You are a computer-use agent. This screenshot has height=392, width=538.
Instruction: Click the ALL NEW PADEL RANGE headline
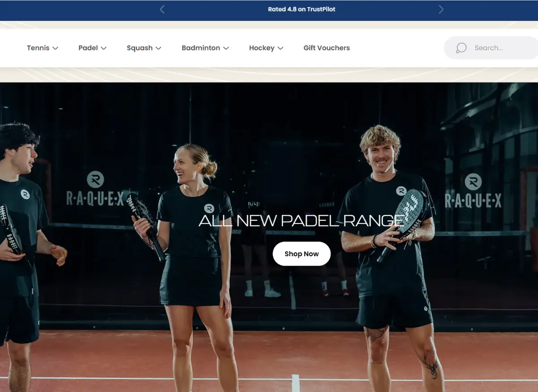(301, 220)
